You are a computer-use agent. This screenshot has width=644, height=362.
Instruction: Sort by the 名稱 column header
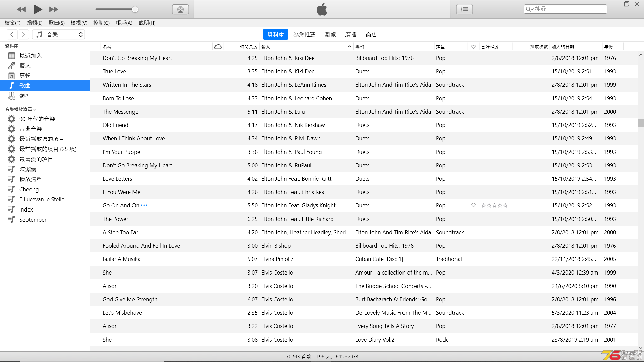coord(156,47)
